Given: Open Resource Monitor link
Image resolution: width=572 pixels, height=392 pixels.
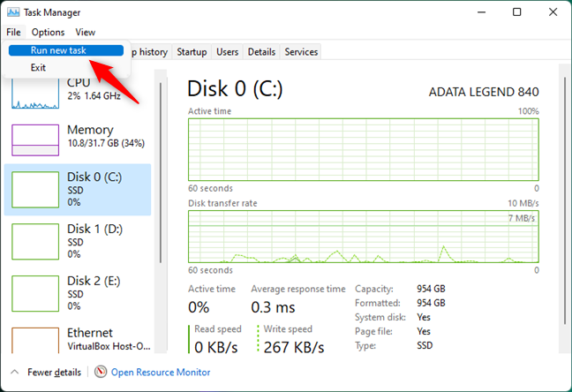Looking at the screenshot, I should (x=161, y=373).
